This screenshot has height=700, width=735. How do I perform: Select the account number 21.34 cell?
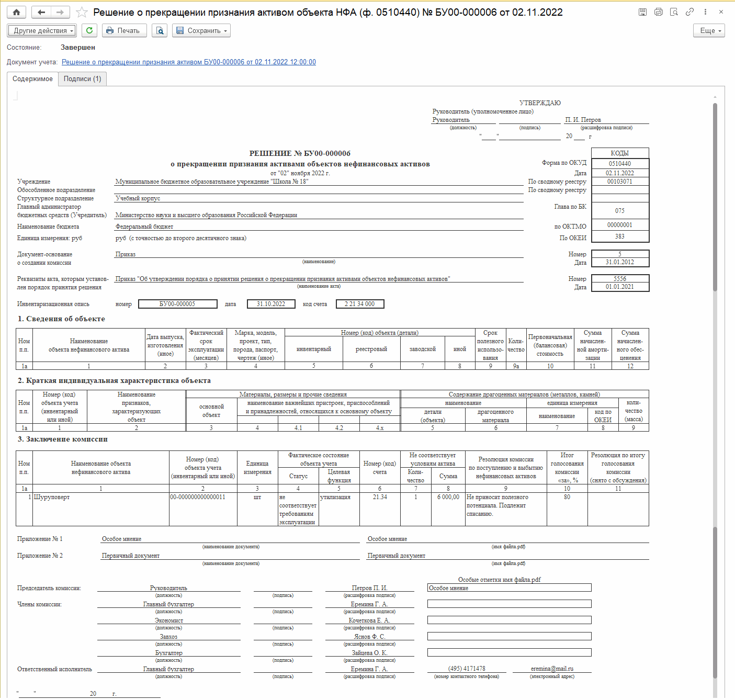point(380,509)
